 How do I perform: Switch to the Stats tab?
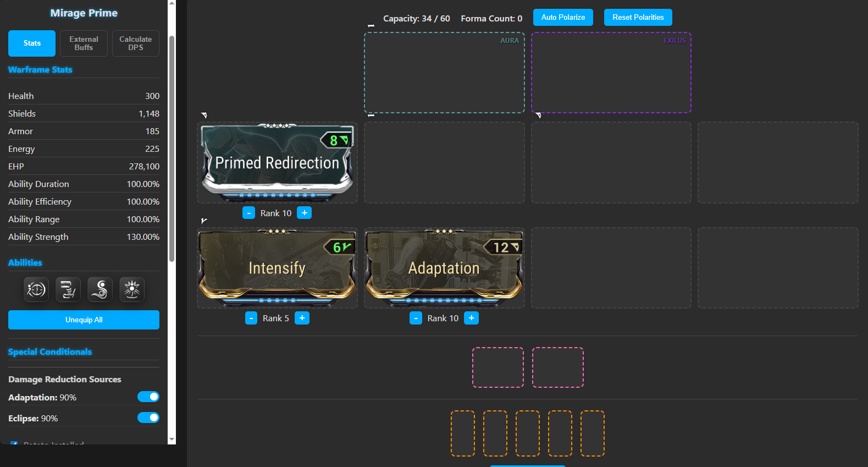tap(32, 43)
